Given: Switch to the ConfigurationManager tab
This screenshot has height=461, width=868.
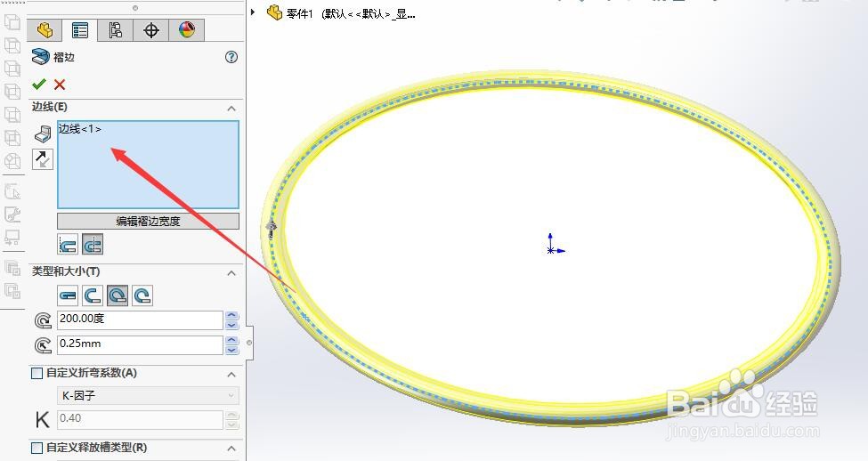Looking at the screenshot, I should click(115, 30).
